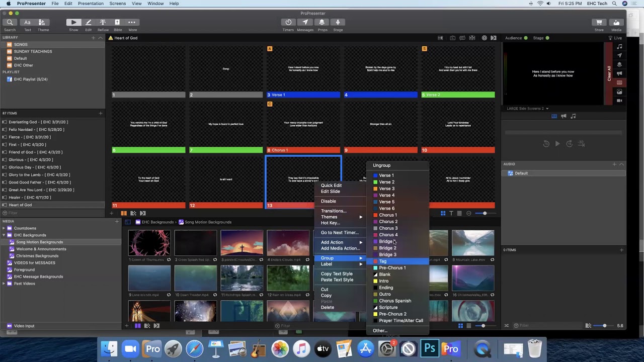This screenshot has width=644, height=362.
Task: Clear the audio layer music note icon
Action: (x=619, y=46)
